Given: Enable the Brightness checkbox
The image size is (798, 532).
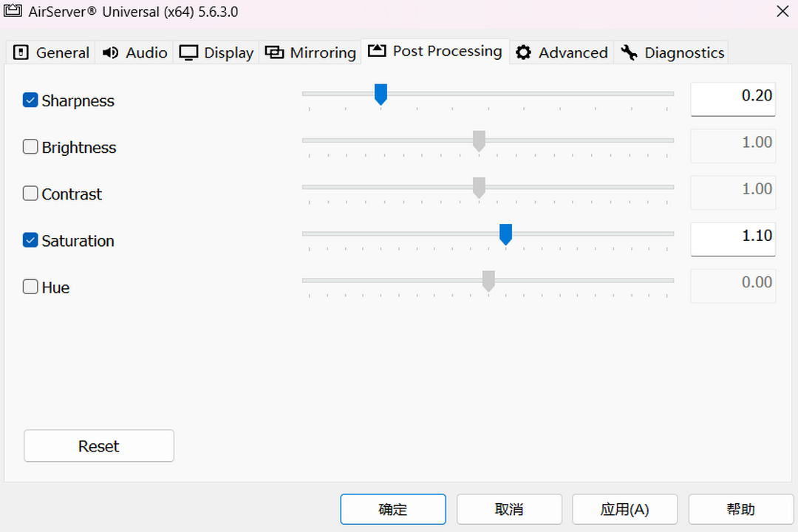Looking at the screenshot, I should tap(30, 146).
